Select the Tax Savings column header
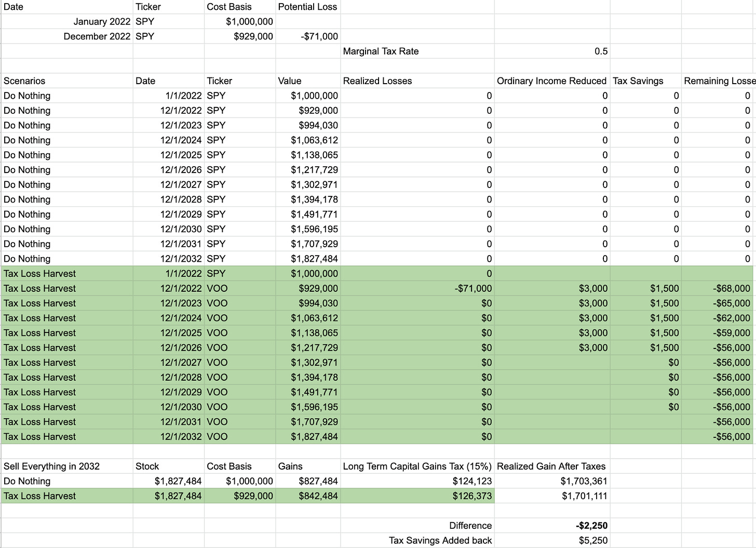This screenshot has height=548, width=756. tap(646, 81)
